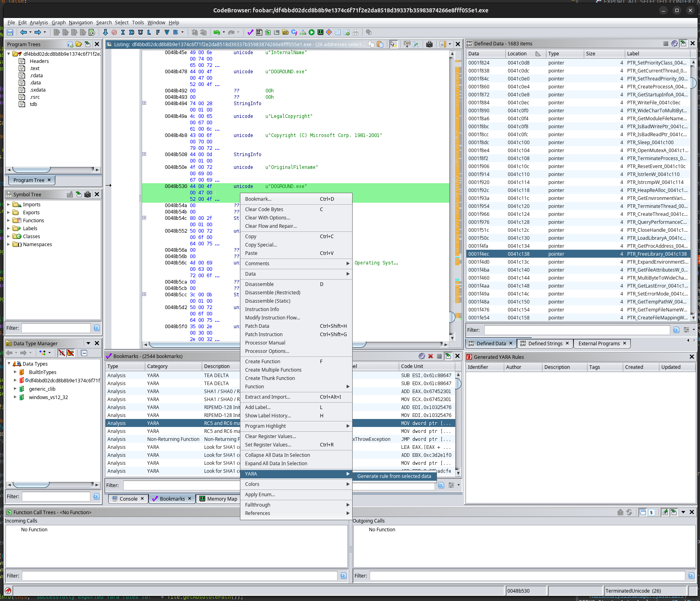The width and height of the screenshot is (700, 601).
Task: Click the Bookmarks table vertical scrollbar
Action: 458,423
